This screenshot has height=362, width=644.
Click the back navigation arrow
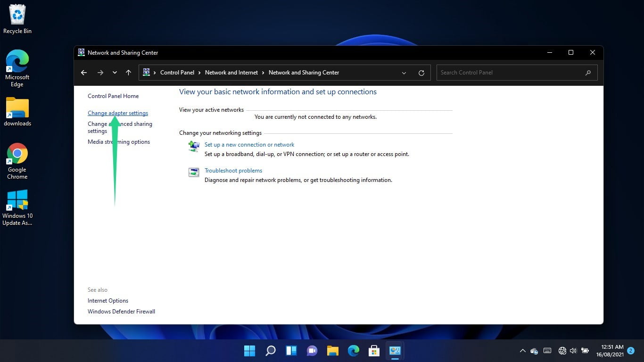coord(84,72)
